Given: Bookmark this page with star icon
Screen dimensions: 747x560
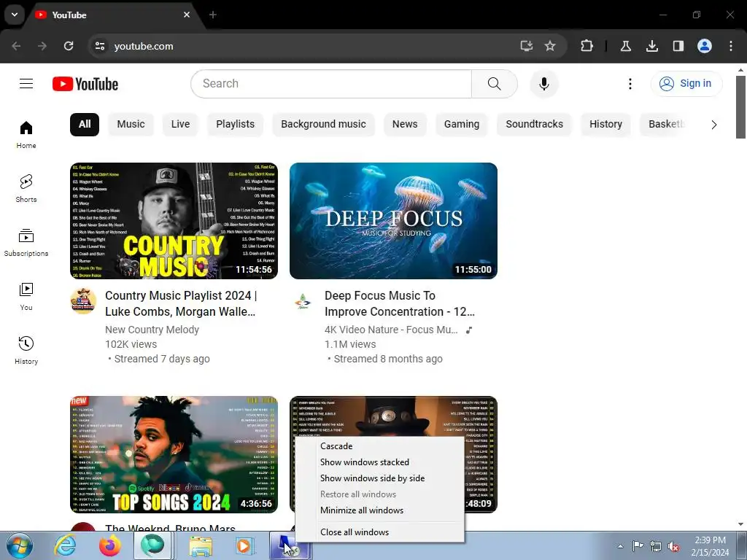Looking at the screenshot, I should pyautogui.click(x=550, y=46).
